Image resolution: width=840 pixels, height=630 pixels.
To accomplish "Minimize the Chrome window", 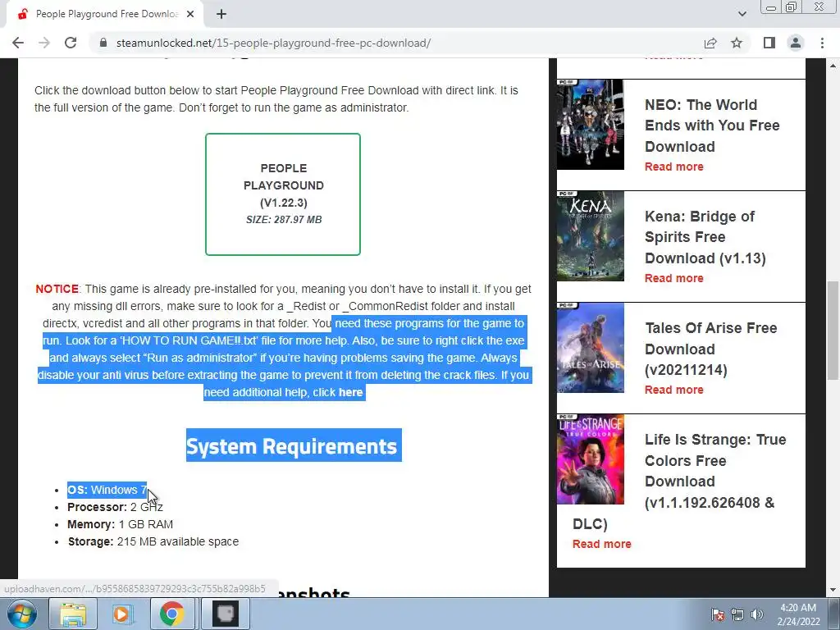I will 771,7.
